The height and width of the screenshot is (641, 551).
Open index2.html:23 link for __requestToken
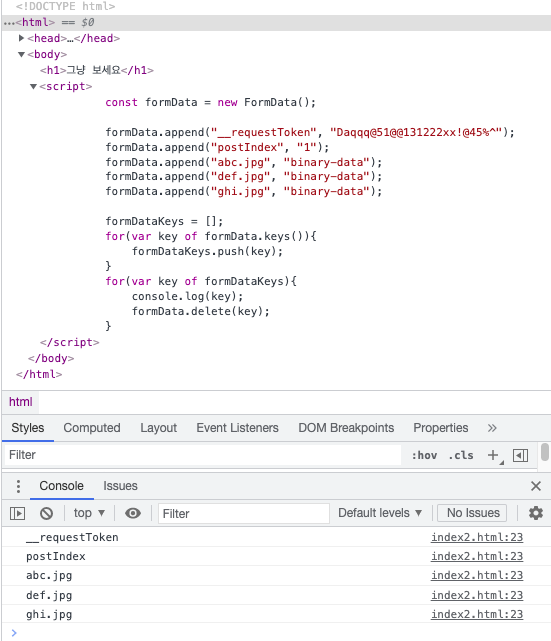(x=477, y=537)
